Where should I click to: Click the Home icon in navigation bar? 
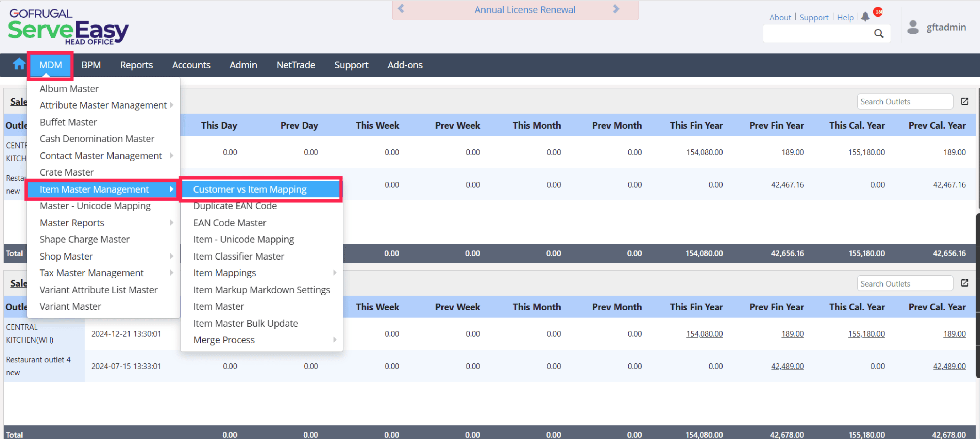(x=19, y=64)
